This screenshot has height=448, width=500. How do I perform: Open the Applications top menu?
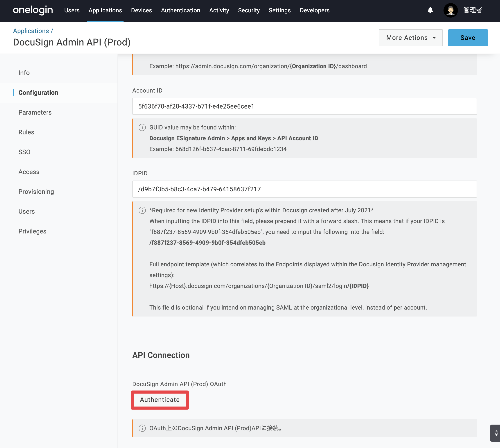[105, 10]
